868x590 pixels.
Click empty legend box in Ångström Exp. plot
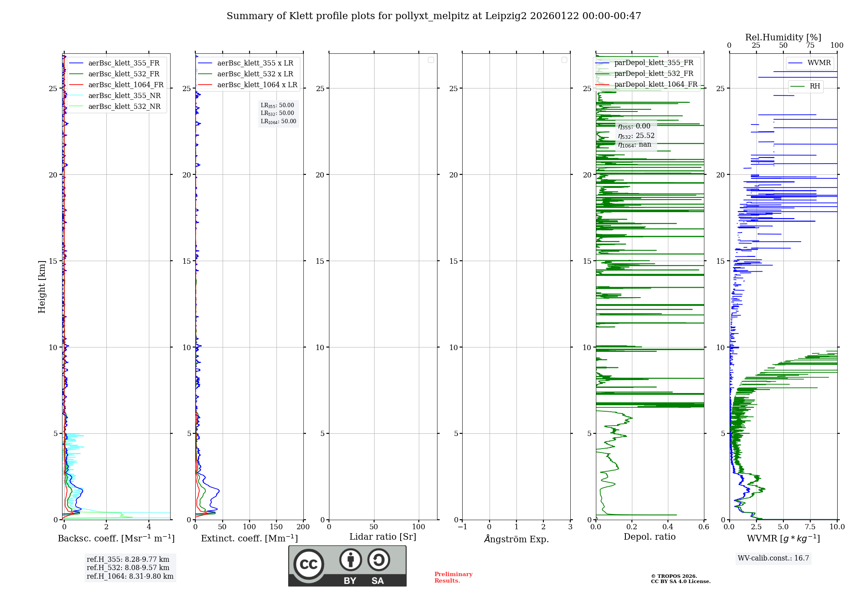[x=564, y=60]
